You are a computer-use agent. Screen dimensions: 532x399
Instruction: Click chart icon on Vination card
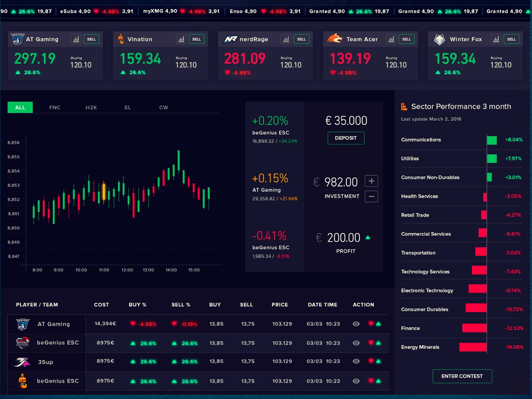pos(181,39)
